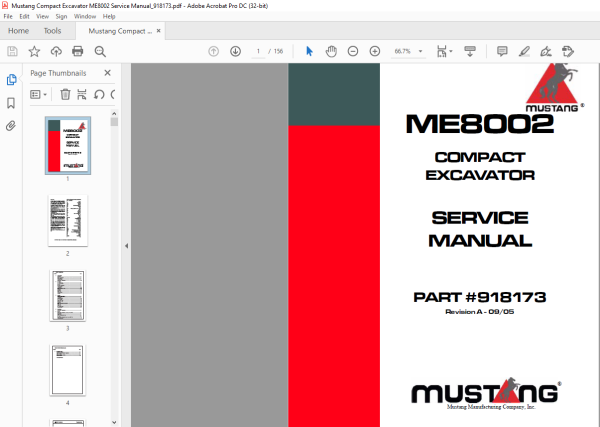Viewport: 600px width, 427px height.
Task: Open the Attachments paperclip panel
Action: click(11, 126)
